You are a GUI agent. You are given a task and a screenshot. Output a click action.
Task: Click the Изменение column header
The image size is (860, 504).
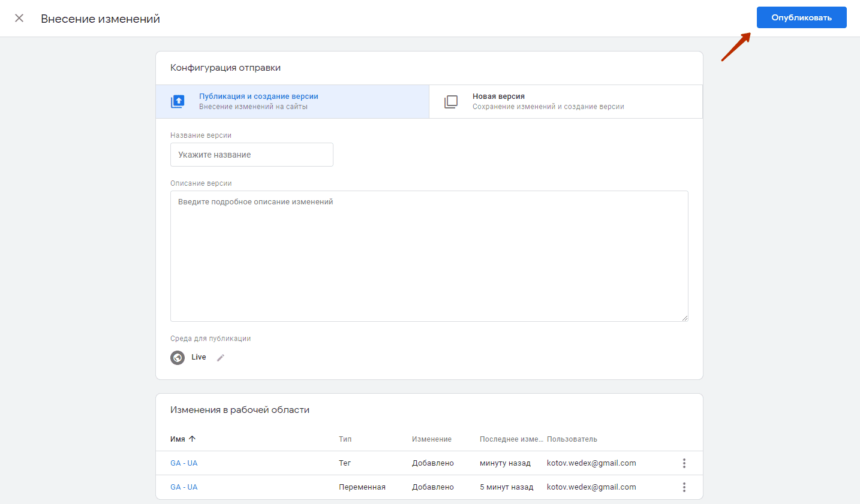tap(432, 439)
